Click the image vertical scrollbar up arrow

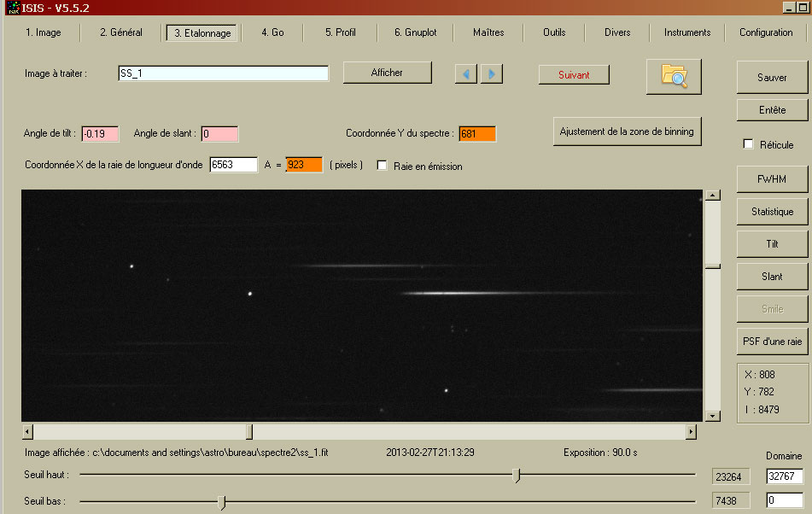pyautogui.click(x=713, y=196)
